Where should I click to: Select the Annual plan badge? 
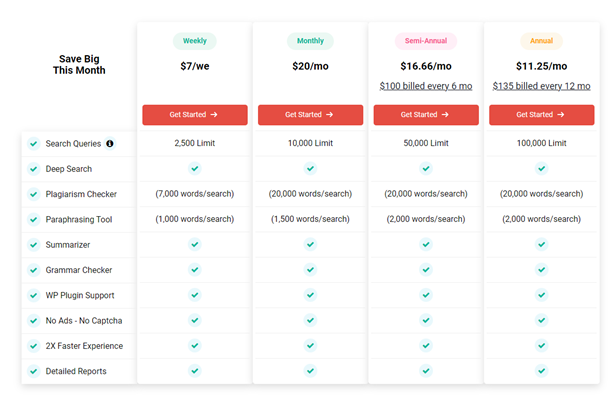pos(541,41)
